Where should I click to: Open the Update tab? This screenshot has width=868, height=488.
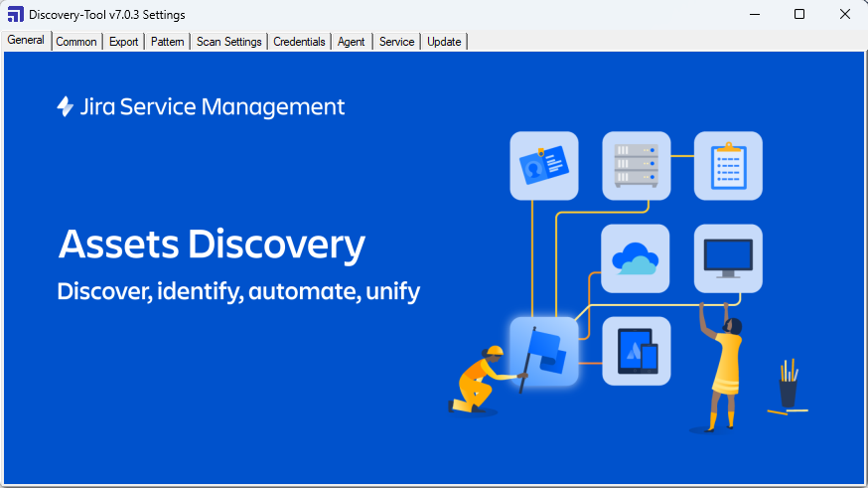[444, 42]
